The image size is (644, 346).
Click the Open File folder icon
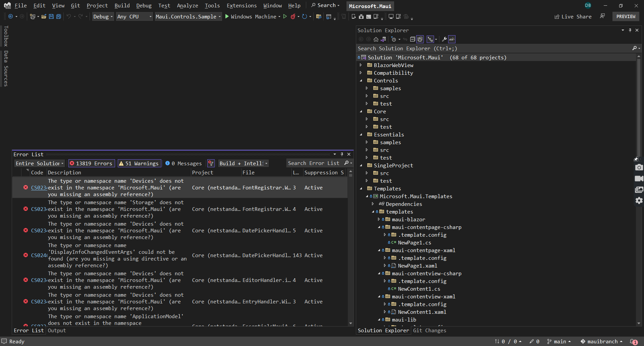click(x=44, y=16)
